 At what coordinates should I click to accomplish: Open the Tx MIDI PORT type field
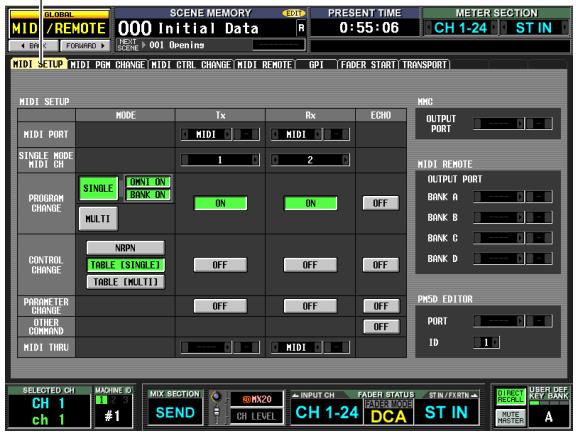pyautogui.click(x=206, y=134)
